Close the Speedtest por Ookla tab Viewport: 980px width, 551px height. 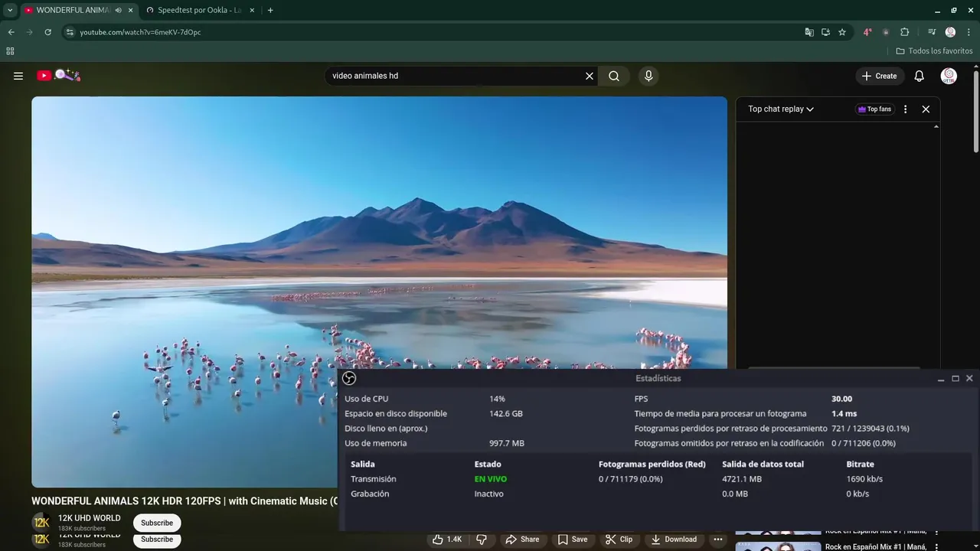pyautogui.click(x=252, y=10)
